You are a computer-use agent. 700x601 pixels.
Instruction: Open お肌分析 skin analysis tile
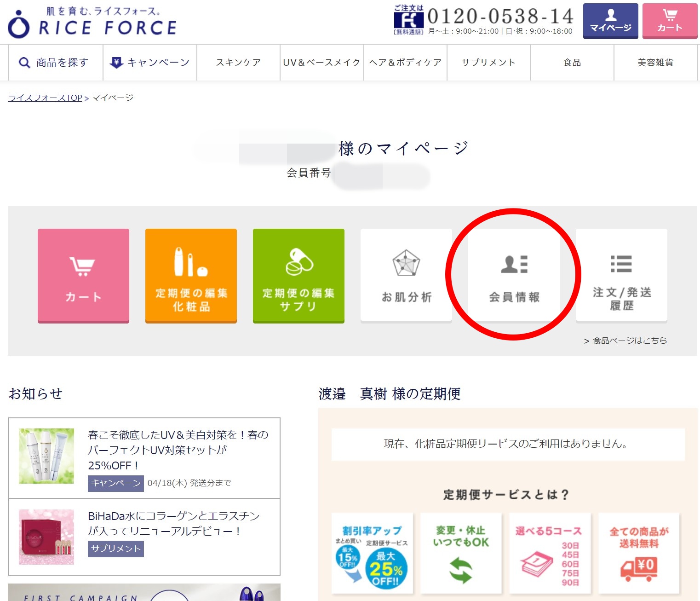[x=406, y=276]
